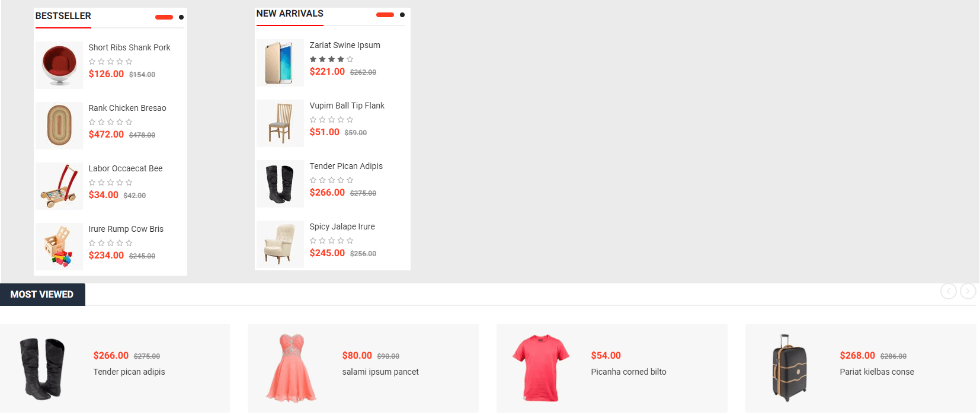
Task: Open Zariat Swine Ipsum product link
Action: (x=345, y=45)
